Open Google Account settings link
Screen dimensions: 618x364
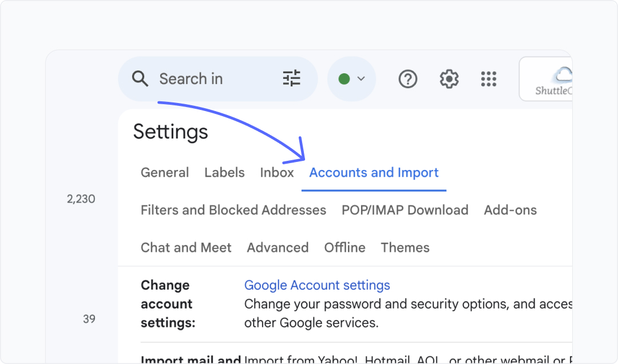(317, 285)
